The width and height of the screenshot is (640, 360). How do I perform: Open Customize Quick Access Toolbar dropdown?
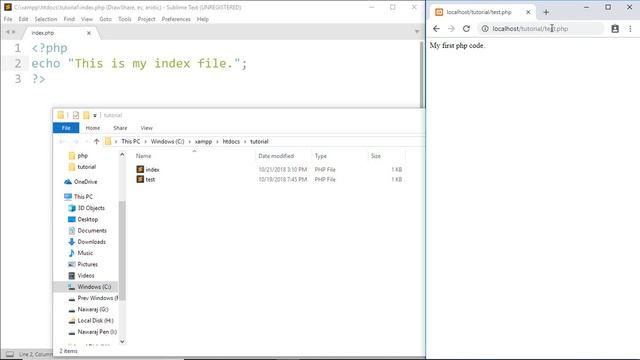(x=95, y=116)
